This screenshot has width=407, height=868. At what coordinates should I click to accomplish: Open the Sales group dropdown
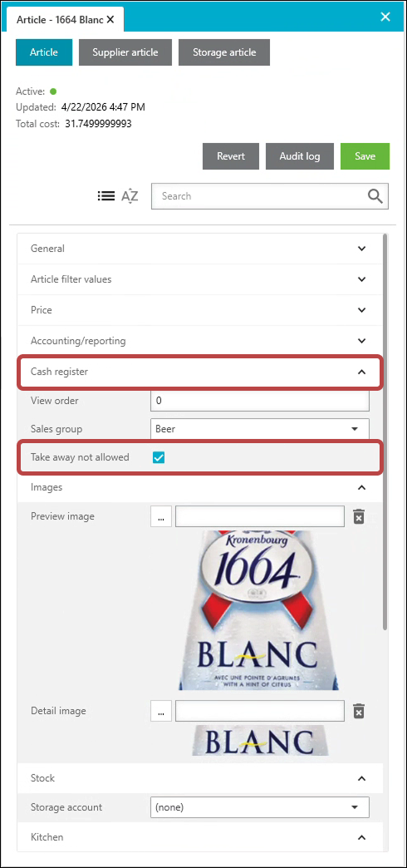[260, 428]
